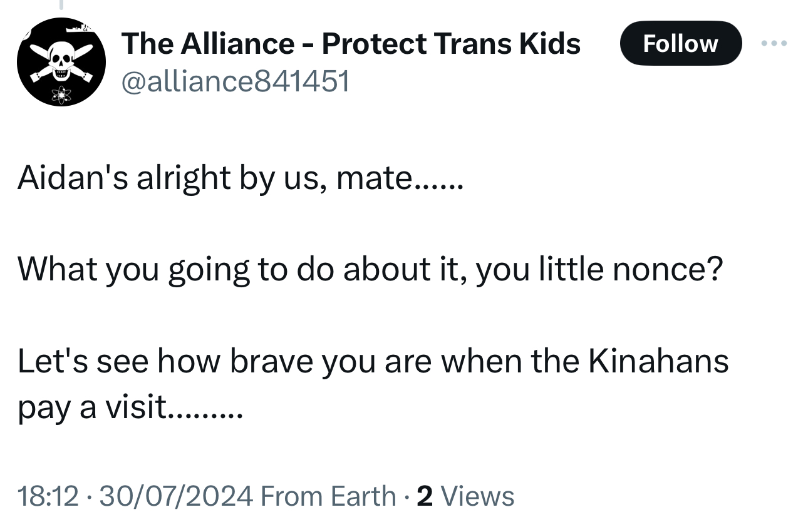This screenshot has width=808, height=532.
Task: Click the 30/07/2024 post date
Action: pyautogui.click(x=176, y=496)
